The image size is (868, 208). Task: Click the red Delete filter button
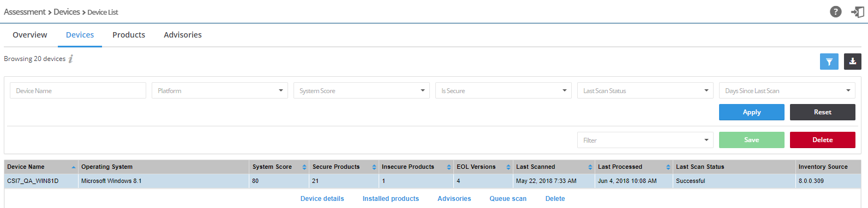(x=823, y=140)
